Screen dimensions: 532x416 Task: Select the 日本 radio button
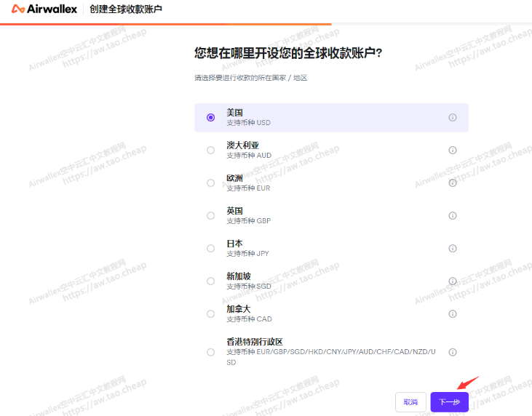click(x=211, y=249)
